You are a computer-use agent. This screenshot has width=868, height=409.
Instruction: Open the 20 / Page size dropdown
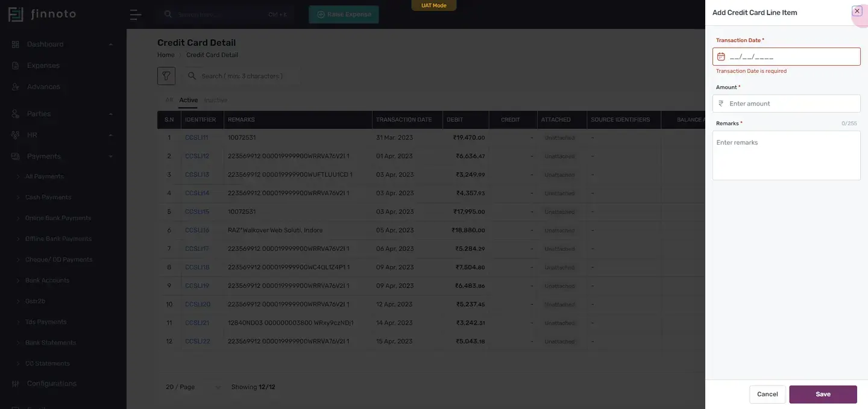193,387
